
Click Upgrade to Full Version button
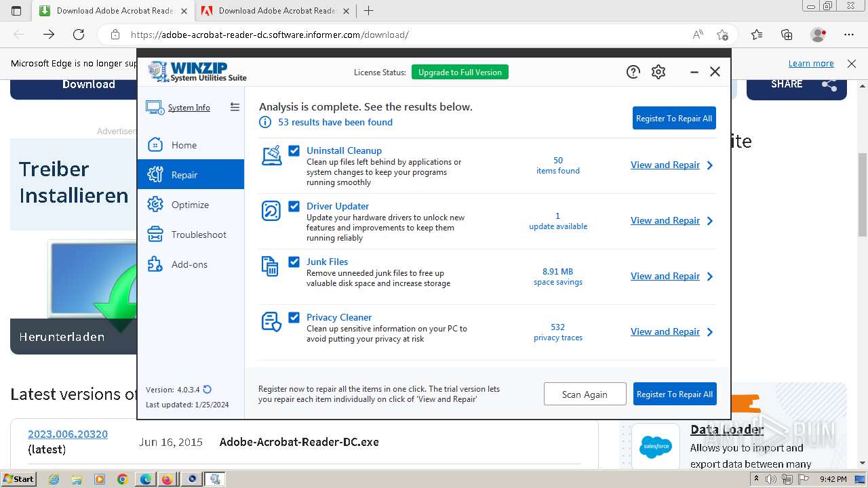click(460, 73)
